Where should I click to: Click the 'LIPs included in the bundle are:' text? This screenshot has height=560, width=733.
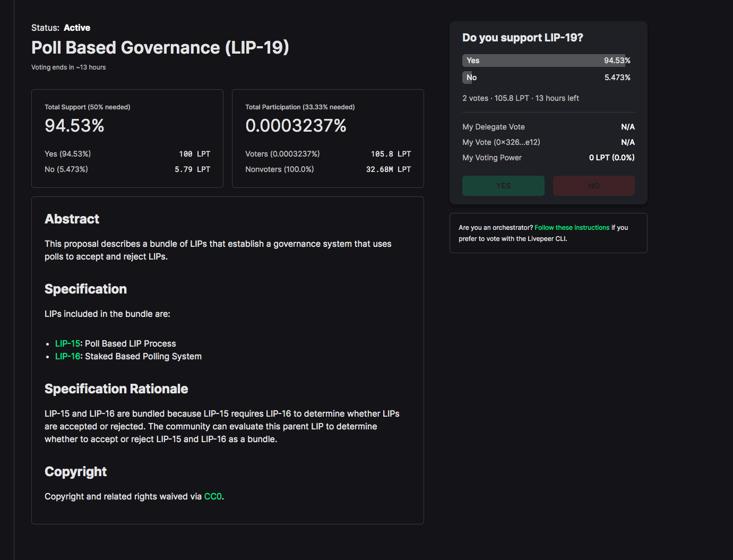point(107,314)
